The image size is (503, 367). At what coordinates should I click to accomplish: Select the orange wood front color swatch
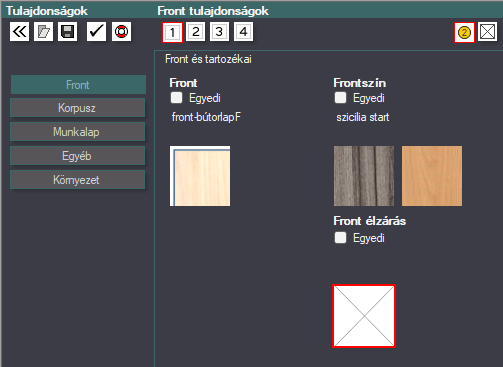(432, 176)
